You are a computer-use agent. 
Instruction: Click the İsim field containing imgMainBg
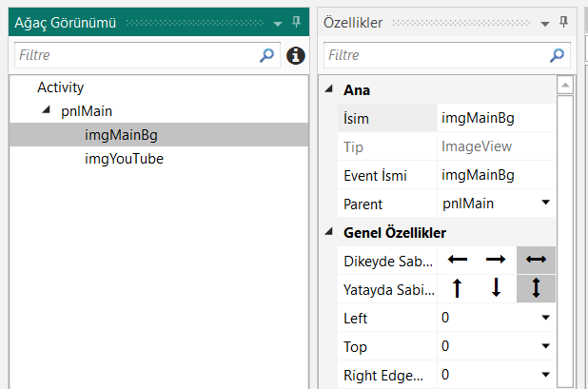coord(495,118)
